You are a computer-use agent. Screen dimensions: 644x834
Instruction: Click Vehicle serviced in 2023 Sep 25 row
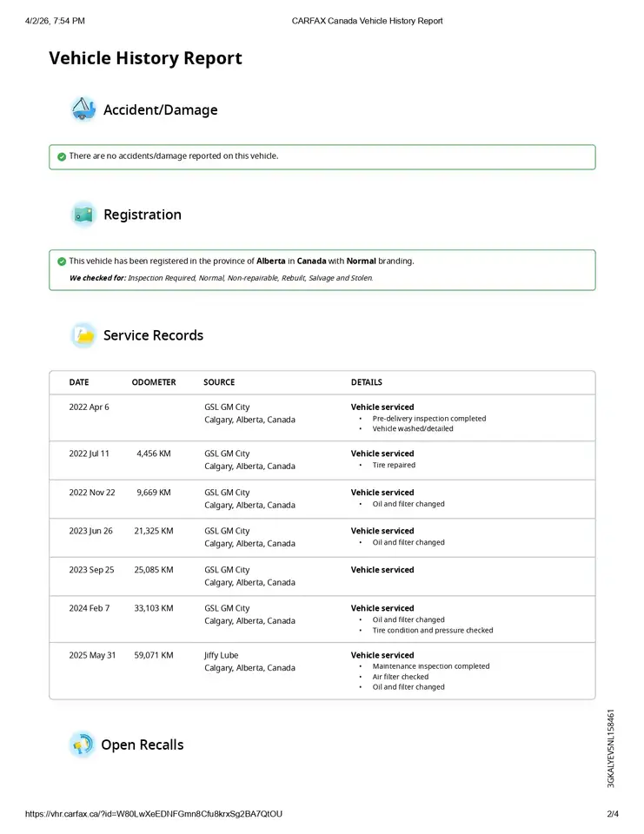click(x=382, y=570)
